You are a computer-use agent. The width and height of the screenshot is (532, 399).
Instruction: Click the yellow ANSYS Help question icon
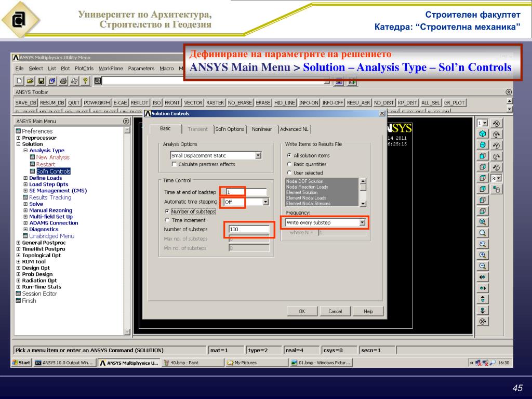click(85, 81)
